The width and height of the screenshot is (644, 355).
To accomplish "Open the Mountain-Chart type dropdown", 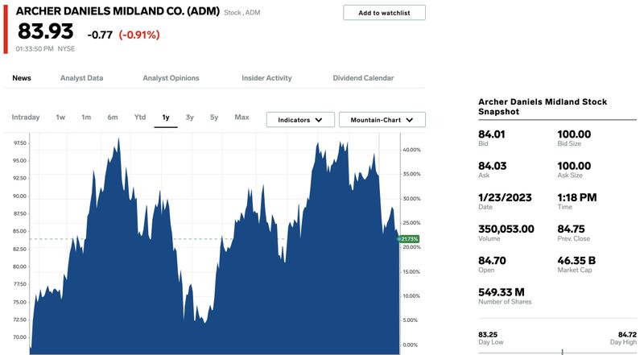I will [x=382, y=120].
